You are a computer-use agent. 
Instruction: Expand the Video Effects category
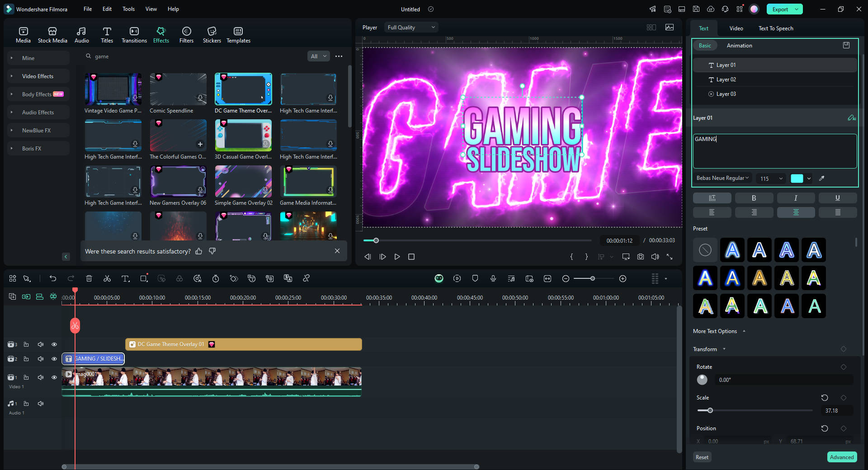[x=38, y=76]
